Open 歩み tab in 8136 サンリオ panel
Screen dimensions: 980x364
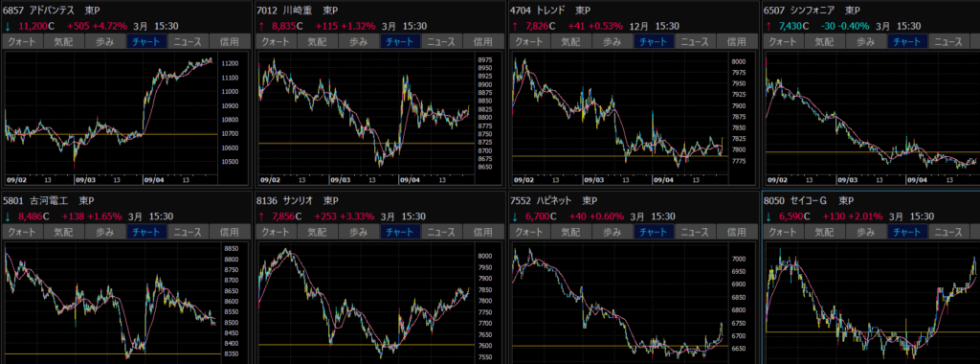pos(360,232)
